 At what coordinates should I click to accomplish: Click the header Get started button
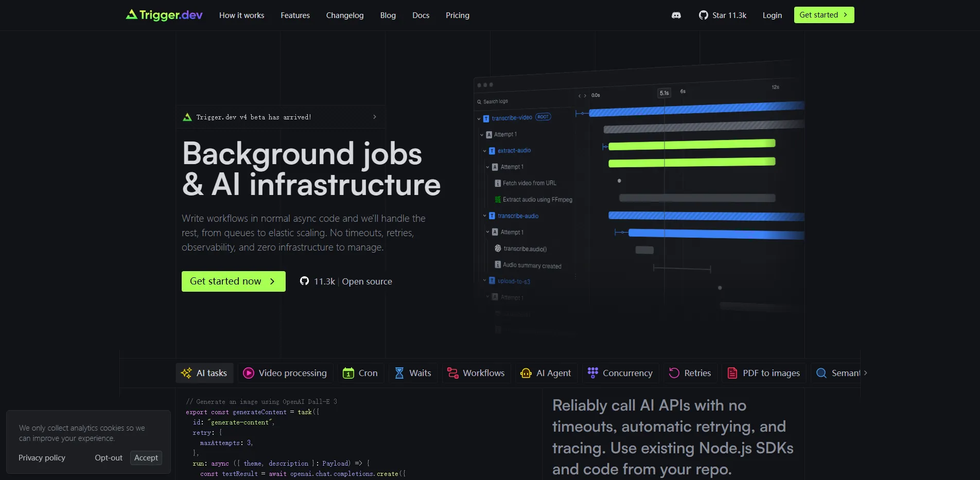click(x=824, y=15)
